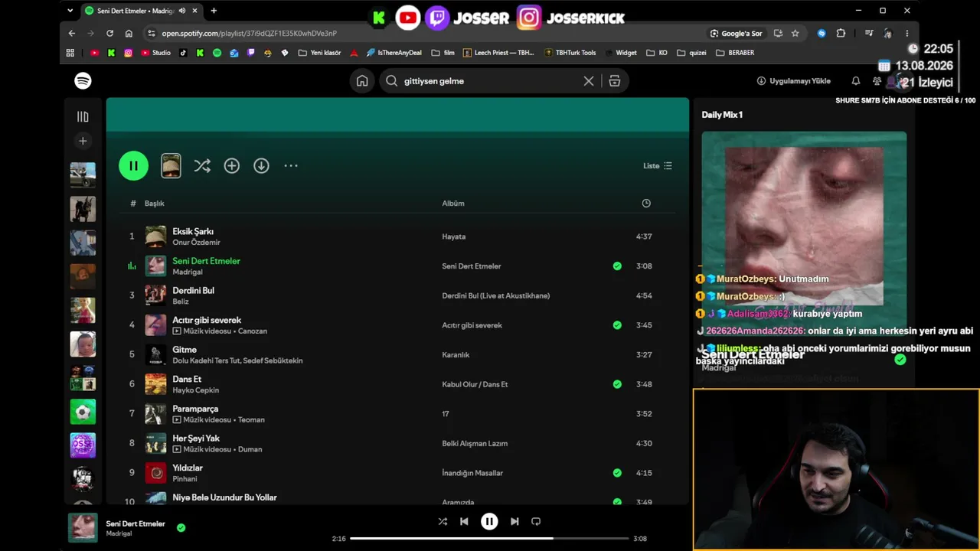The height and width of the screenshot is (551, 980).
Task: Open album 'İnandığın Masallar'
Action: pyautogui.click(x=472, y=473)
